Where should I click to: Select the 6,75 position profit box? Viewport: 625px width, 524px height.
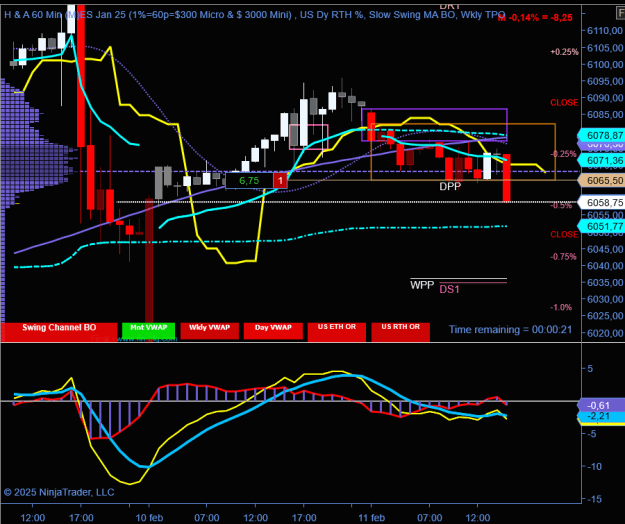[x=250, y=181]
